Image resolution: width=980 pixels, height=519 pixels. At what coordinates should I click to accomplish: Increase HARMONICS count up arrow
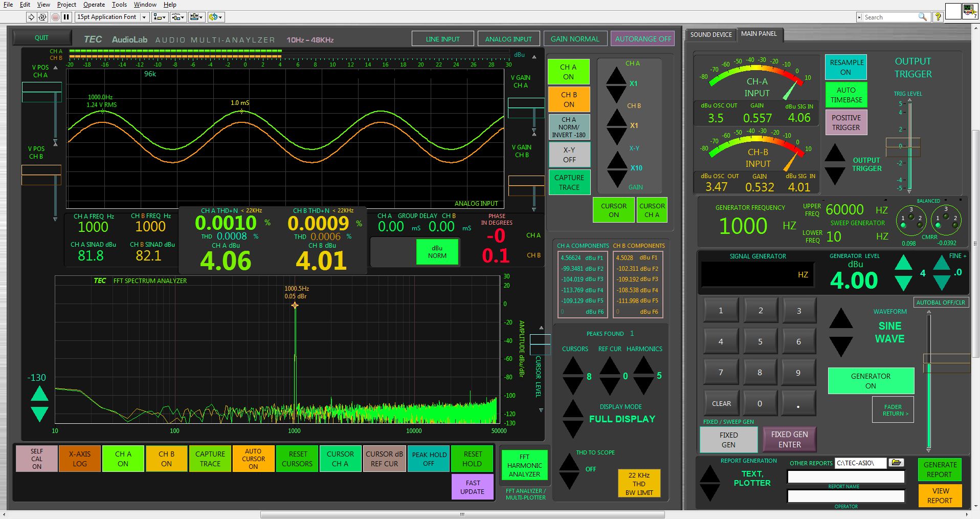point(643,365)
